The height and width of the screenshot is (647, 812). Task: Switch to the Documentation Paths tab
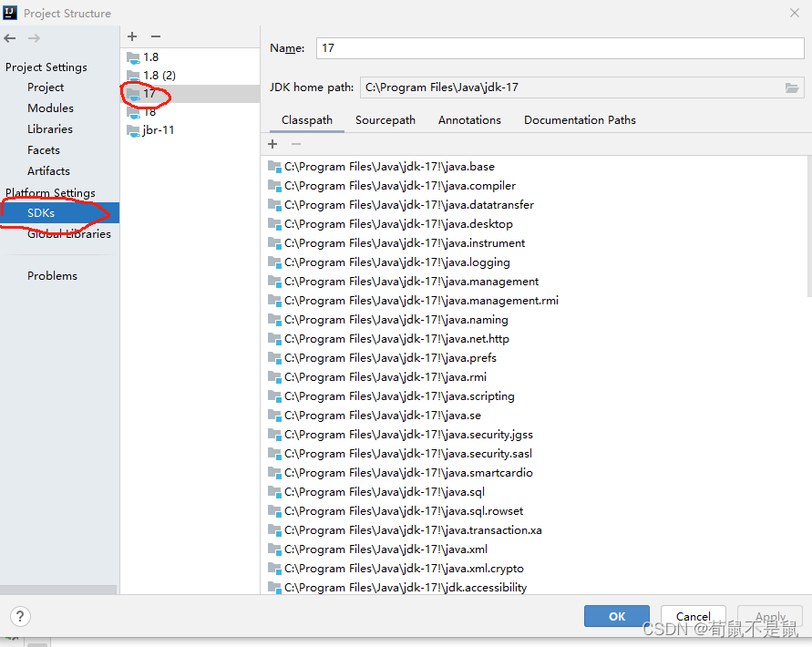[x=580, y=119]
